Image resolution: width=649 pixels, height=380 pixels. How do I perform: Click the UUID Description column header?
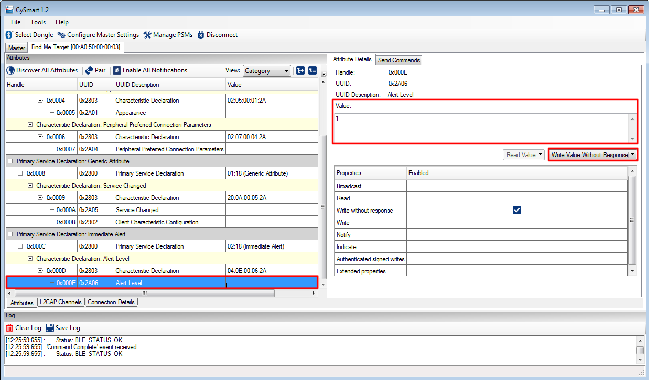[170, 85]
